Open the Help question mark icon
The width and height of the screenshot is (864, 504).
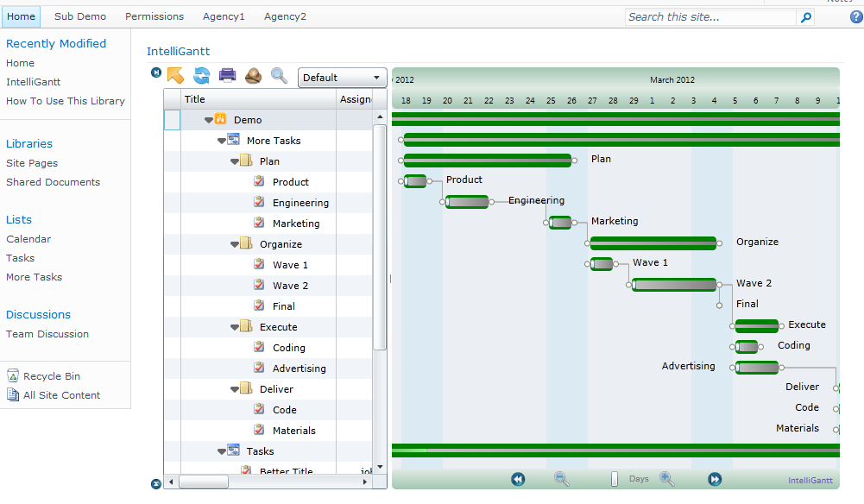click(855, 16)
